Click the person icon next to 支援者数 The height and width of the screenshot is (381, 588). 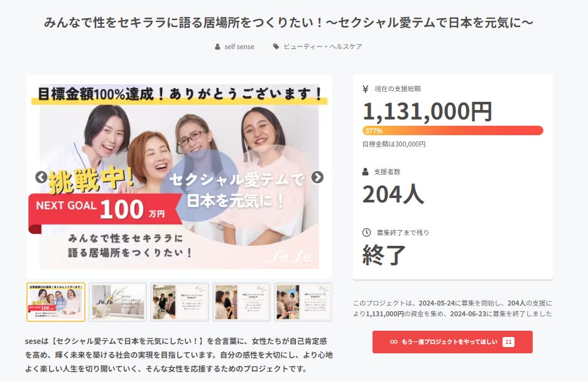(x=365, y=172)
